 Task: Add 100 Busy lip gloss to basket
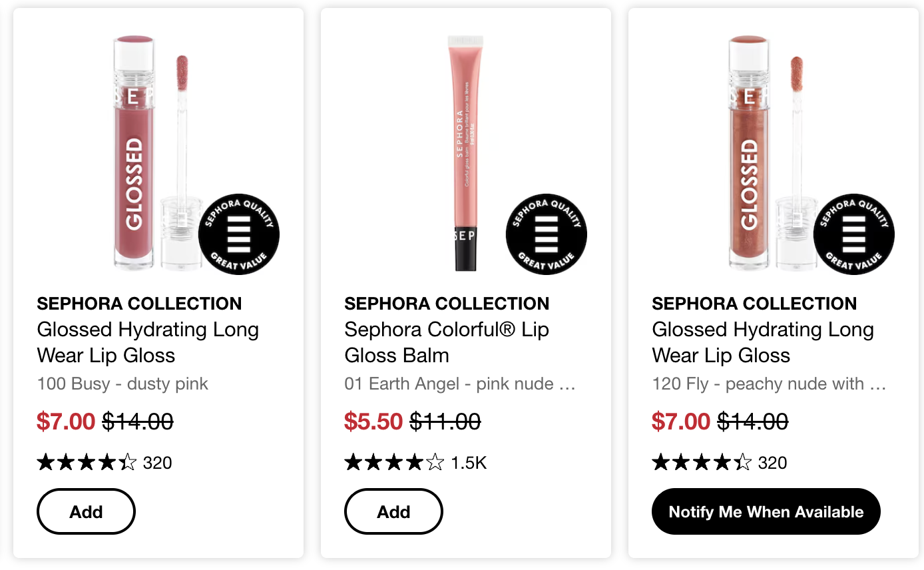(86, 511)
